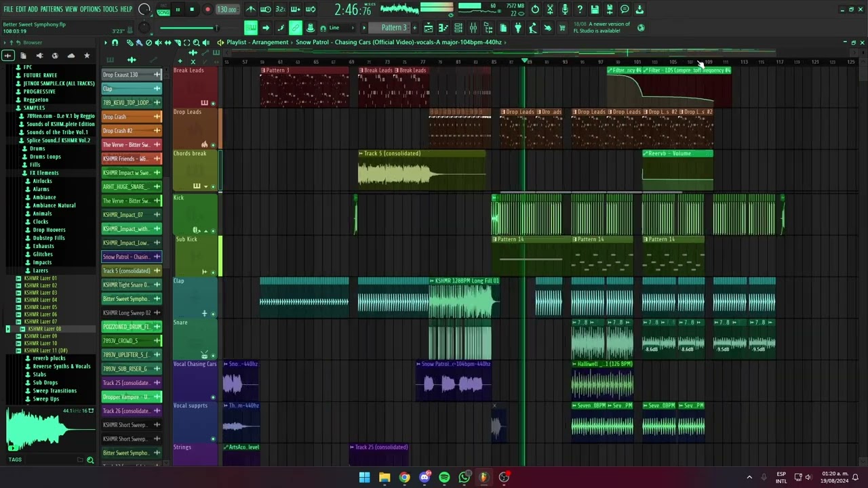Open the browser starred favorites tab
The width and height of the screenshot is (868, 488).
[86, 56]
